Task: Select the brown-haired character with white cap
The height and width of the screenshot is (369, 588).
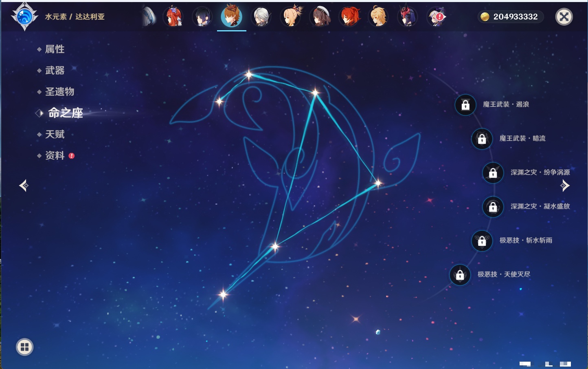Action: [x=320, y=17]
